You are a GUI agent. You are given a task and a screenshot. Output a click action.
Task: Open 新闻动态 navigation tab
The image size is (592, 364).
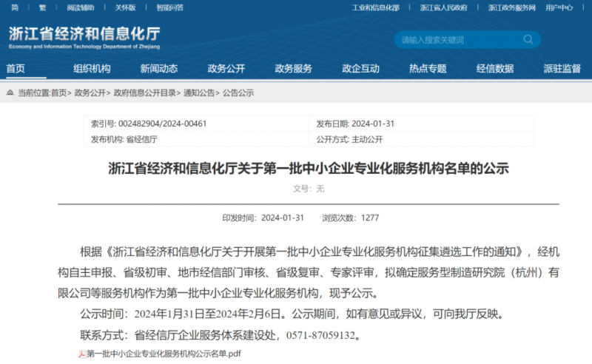click(x=159, y=69)
